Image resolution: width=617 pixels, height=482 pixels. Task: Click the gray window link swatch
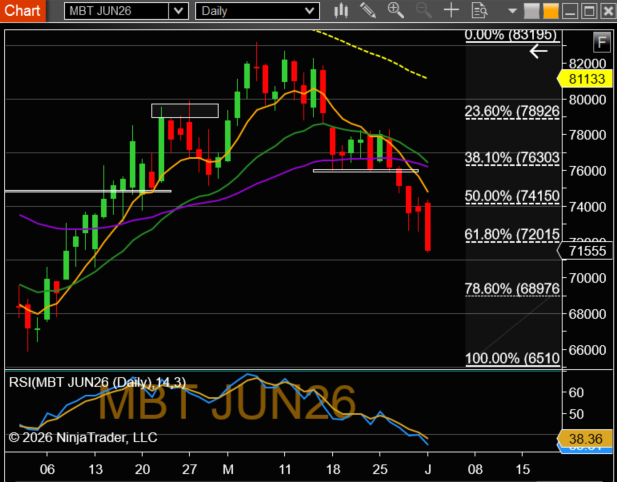(x=531, y=11)
